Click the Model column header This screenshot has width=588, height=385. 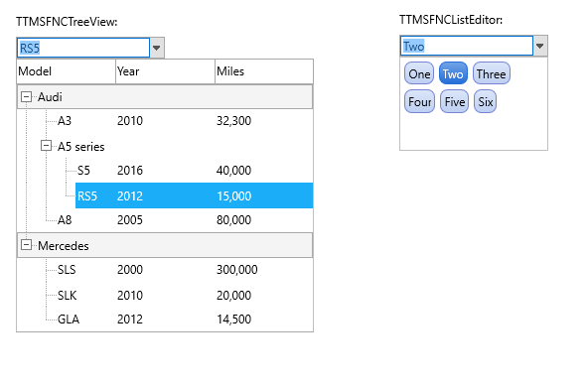point(67,71)
